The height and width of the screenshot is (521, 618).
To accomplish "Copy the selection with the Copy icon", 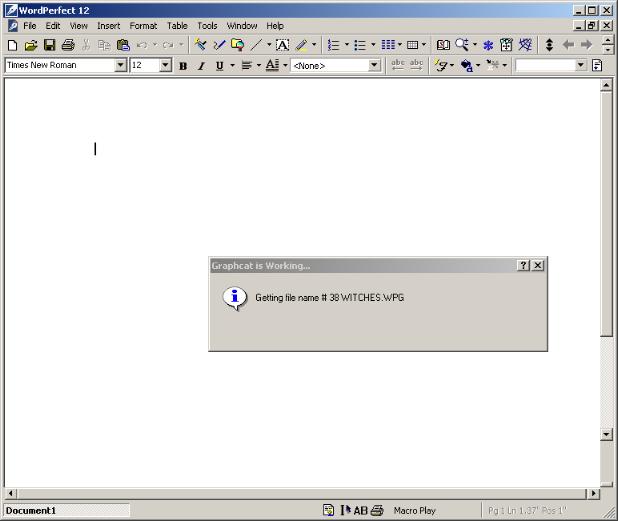I will 104,45.
